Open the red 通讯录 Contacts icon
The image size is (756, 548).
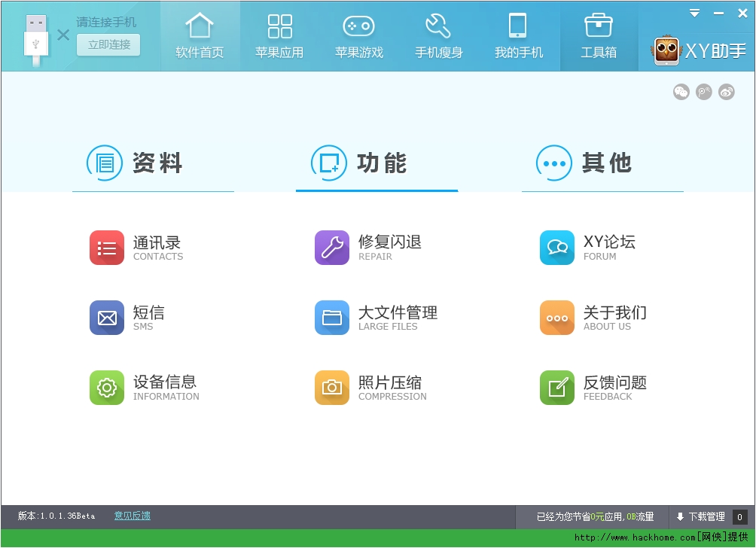tap(107, 248)
